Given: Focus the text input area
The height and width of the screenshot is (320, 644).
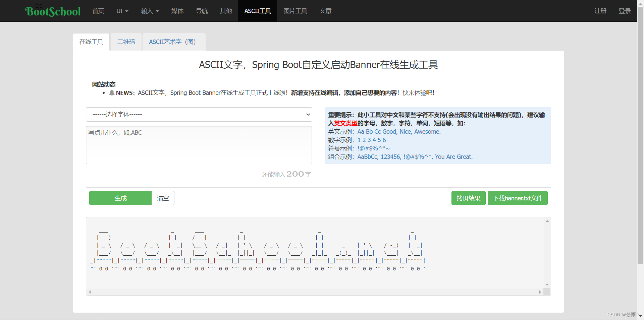Looking at the screenshot, I should coord(199,145).
